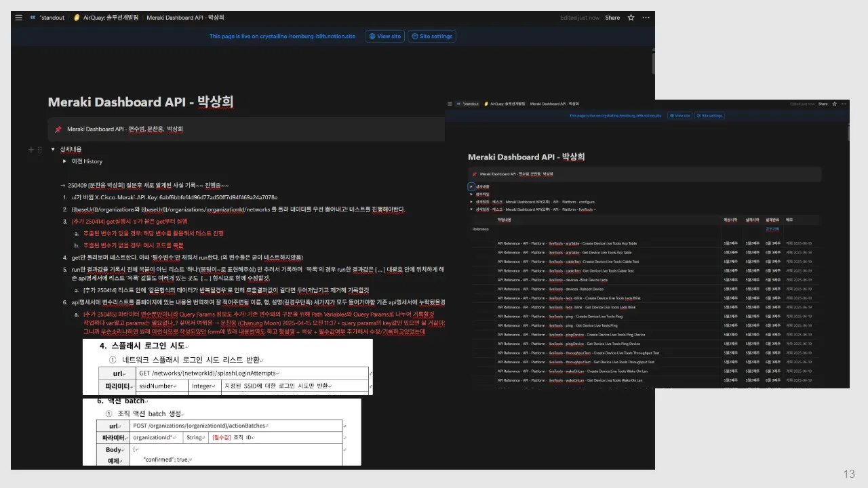The width and height of the screenshot is (868, 488).
Task: Star the page as favorite in left window
Action: (631, 18)
